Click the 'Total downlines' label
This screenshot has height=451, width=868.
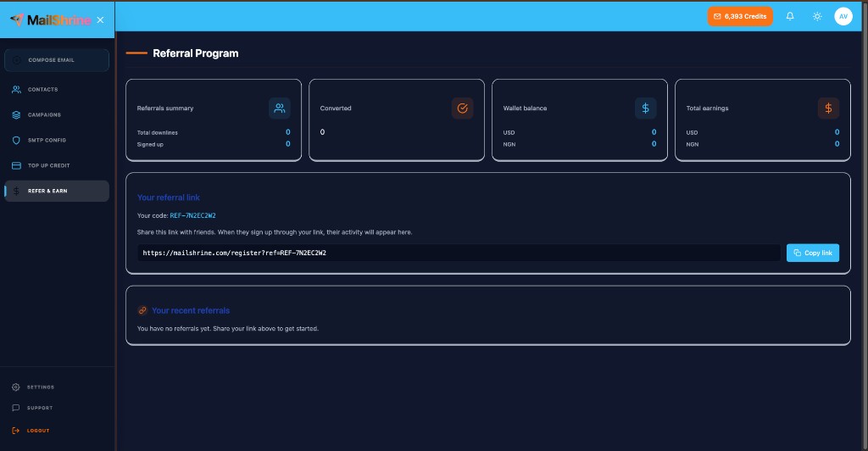[157, 133]
